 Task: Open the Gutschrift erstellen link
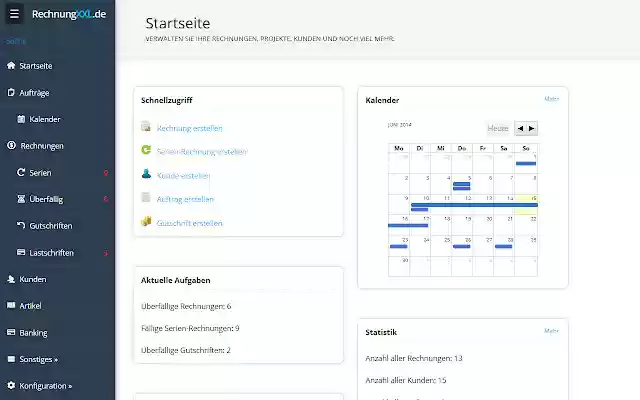(x=190, y=223)
